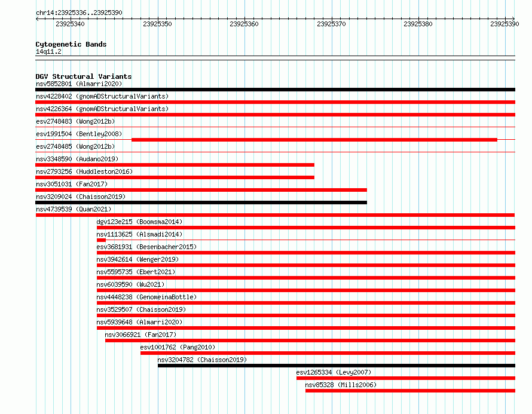The height and width of the screenshot is (414, 532).
Task: Click nsv1113625 (Alsmadi2014) label
Action: point(139,234)
